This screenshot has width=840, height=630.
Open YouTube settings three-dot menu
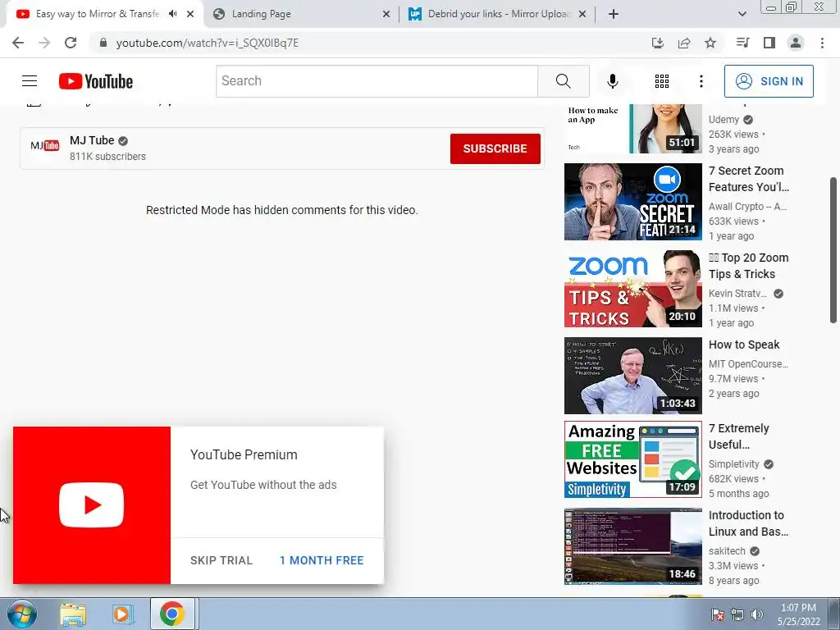coord(701,81)
